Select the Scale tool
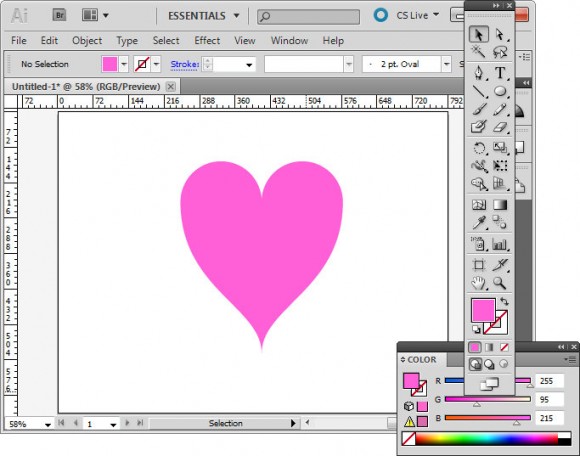The height and width of the screenshot is (456, 580). click(x=500, y=148)
